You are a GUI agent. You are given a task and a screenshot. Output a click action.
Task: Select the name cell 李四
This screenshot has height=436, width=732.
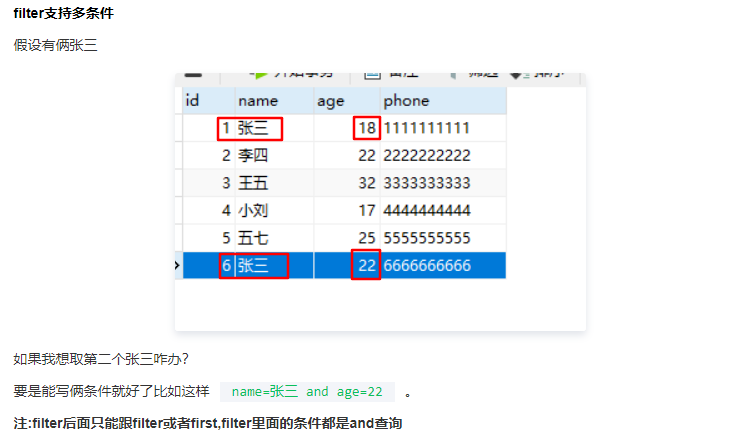(x=274, y=155)
